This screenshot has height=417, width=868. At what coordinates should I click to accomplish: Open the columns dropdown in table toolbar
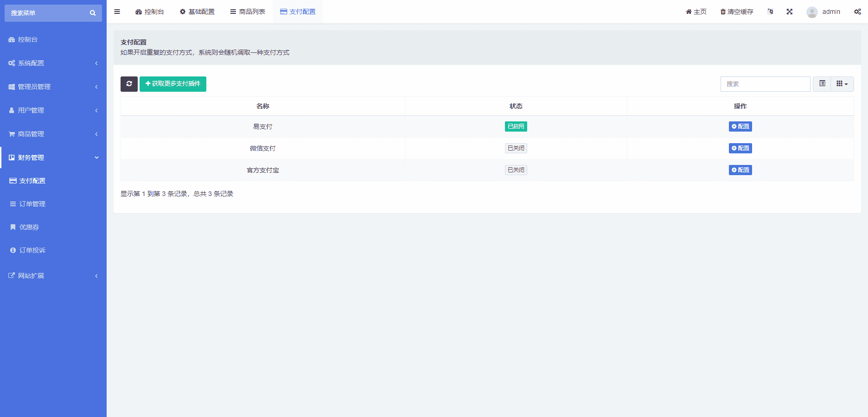842,84
